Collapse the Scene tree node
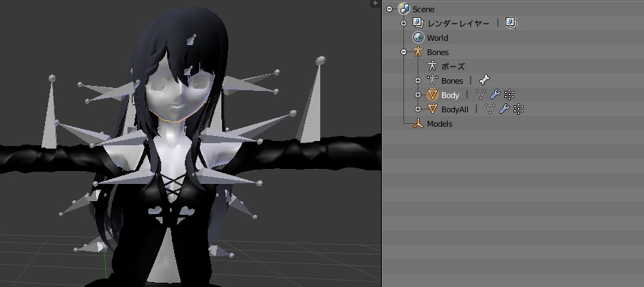Image resolution: width=644 pixels, height=287 pixels. point(390,9)
